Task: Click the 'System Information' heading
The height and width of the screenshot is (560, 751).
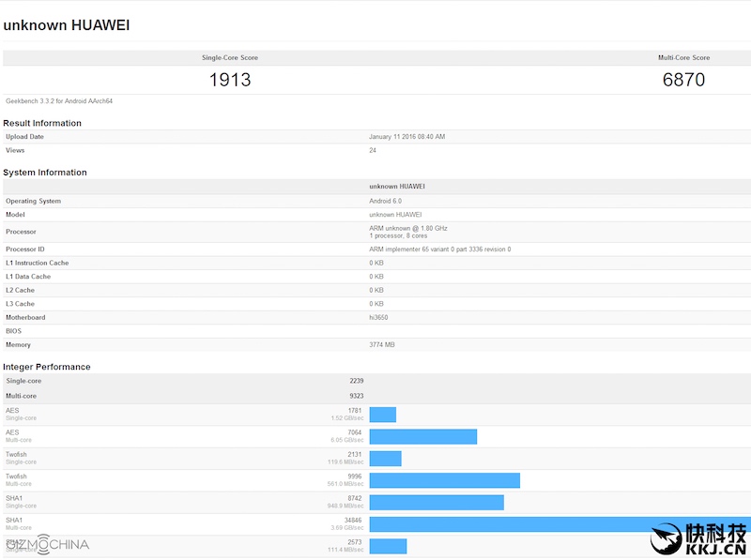Action: coord(45,173)
